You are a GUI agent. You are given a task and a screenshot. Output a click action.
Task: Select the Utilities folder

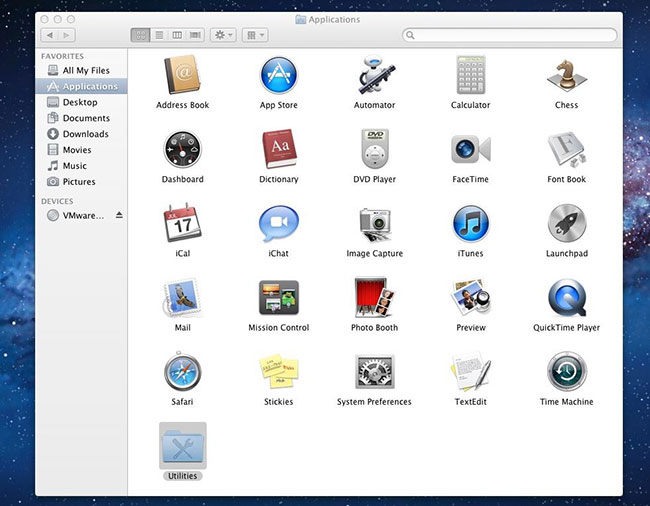[x=182, y=446]
